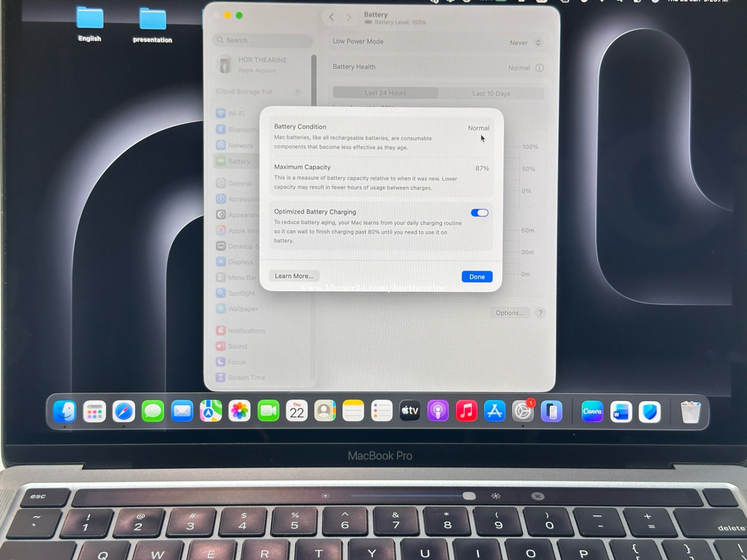Image resolution: width=747 pixels, height=560 pixels.
Task: Open Microsoft Word in Dock
Action: (621, 412)
